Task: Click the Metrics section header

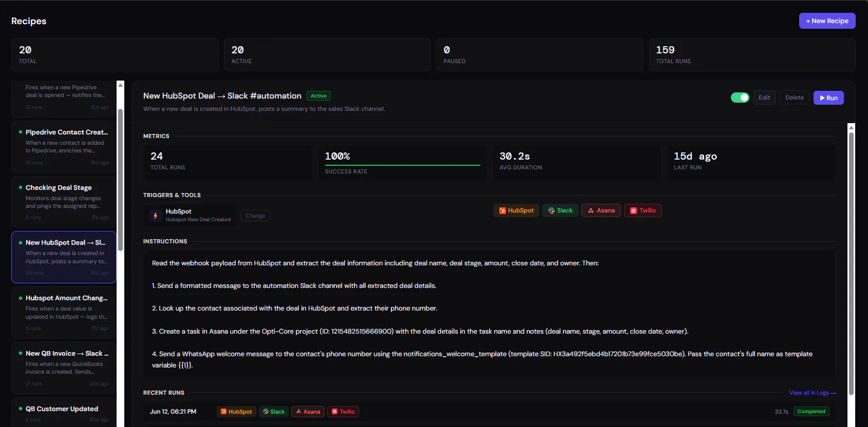Action: click(x=156, y=136)
